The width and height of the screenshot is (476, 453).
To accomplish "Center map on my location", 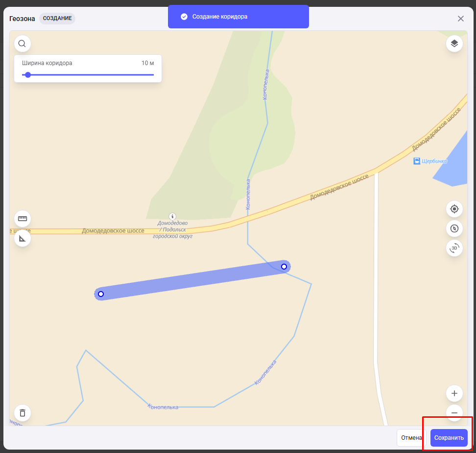I will 454,209.
